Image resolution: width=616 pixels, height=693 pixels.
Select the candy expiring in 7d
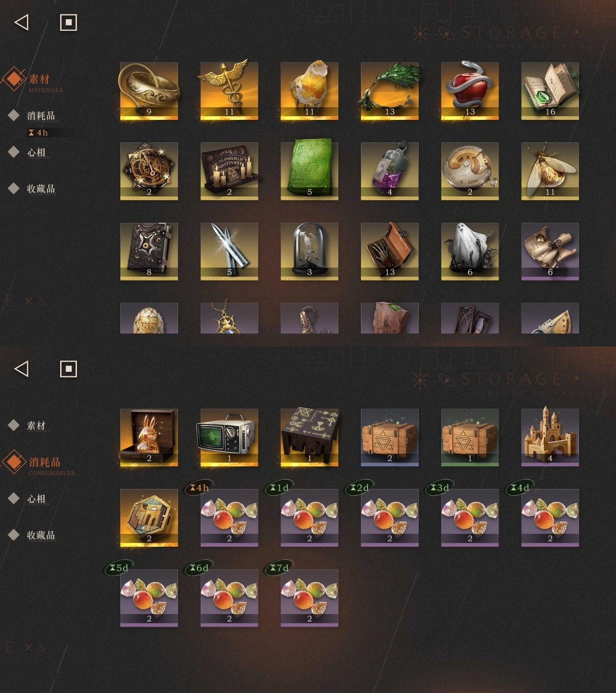pyautogui.click(x=309, y=598)
